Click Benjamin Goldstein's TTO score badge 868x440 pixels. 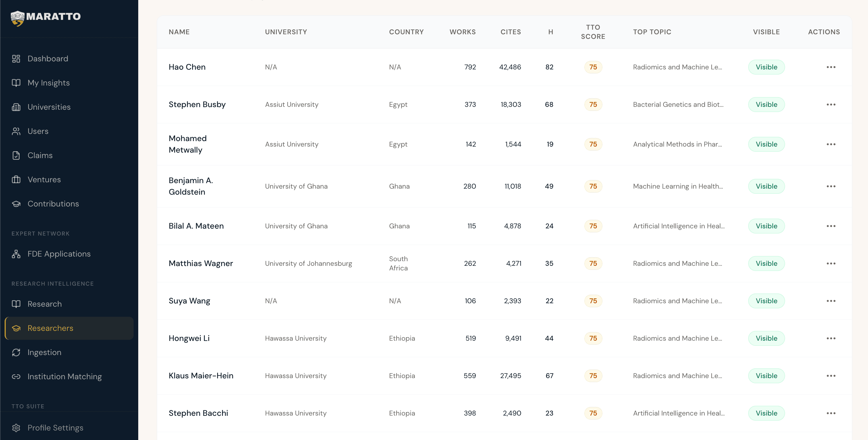click(x=593, y=186)
